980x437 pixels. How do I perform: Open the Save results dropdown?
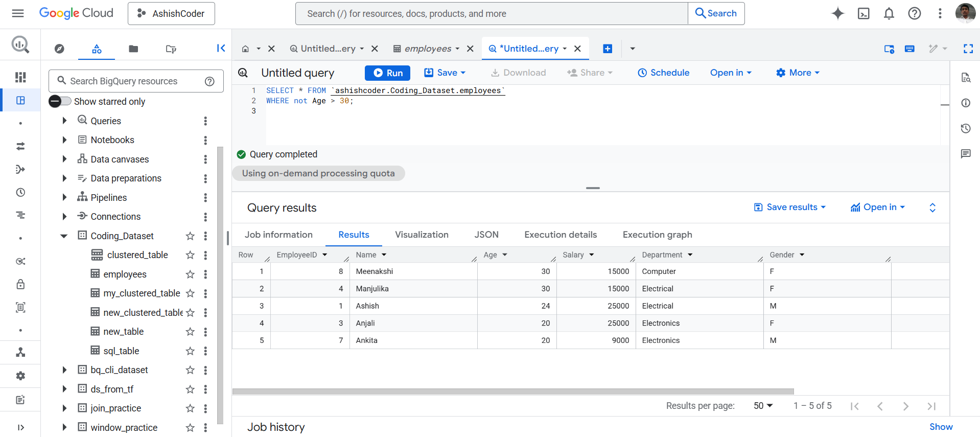click(x=790, y=207)
